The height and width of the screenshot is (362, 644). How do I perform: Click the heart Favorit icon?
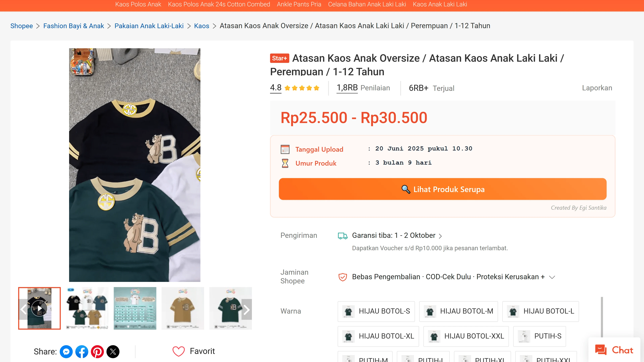tap(178, 351)
